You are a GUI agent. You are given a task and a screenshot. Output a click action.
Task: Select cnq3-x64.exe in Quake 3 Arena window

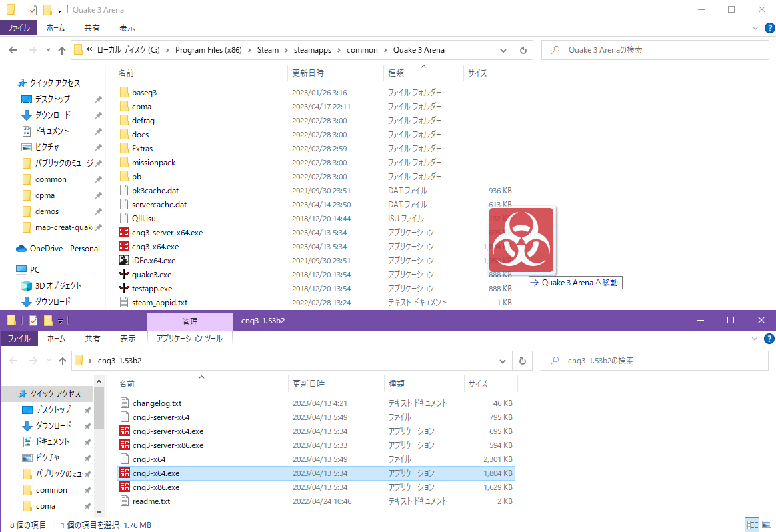[155, 247]
